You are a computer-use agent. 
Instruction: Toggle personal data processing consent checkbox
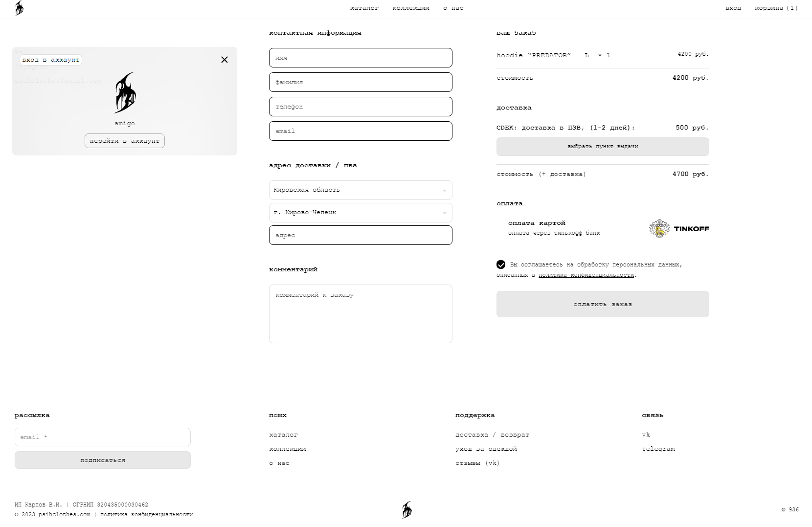tap(501, 264)
